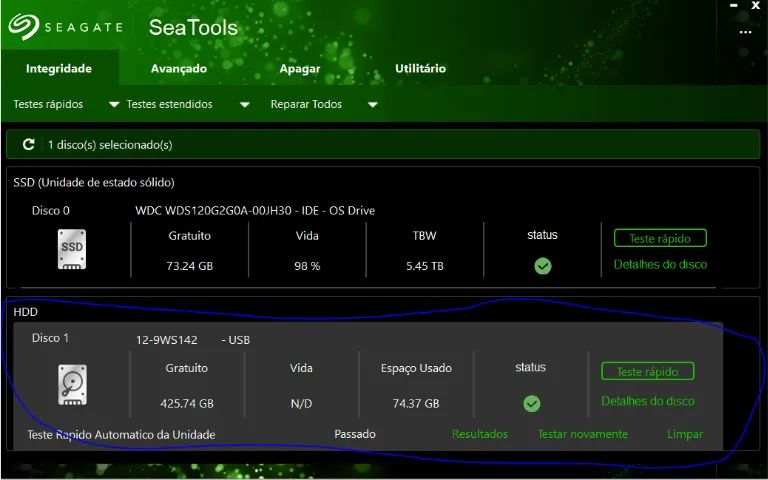Click the 5.45 TB TBW value
This screenshot has height=480, width=768.
pos(425,266)
